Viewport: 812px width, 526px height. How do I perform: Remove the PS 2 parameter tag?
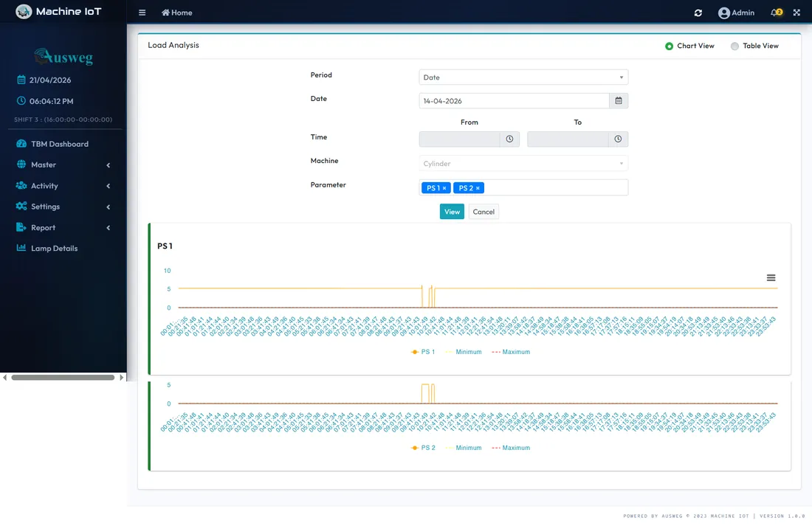click(478, 188)
